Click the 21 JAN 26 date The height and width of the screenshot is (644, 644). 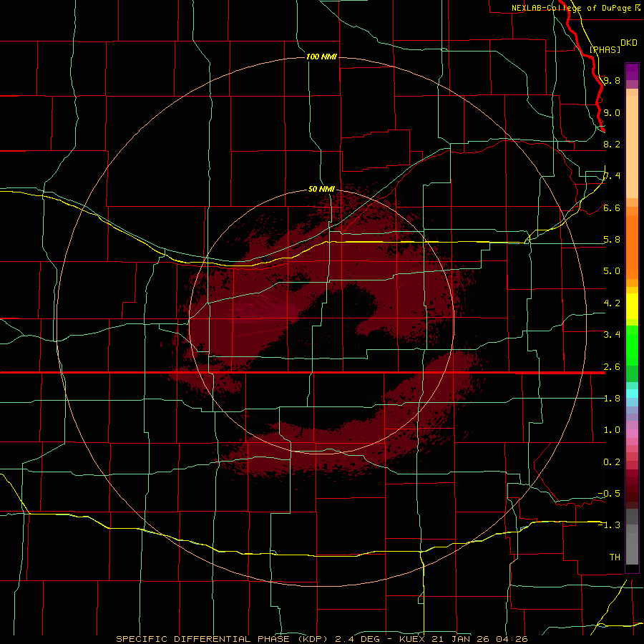pos(461,639)
